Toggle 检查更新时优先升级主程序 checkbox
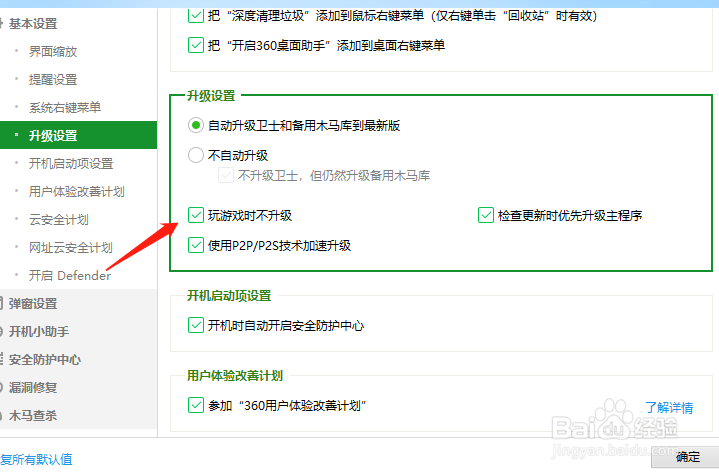The width and height of the screenshot is (719, 476). 486,215
